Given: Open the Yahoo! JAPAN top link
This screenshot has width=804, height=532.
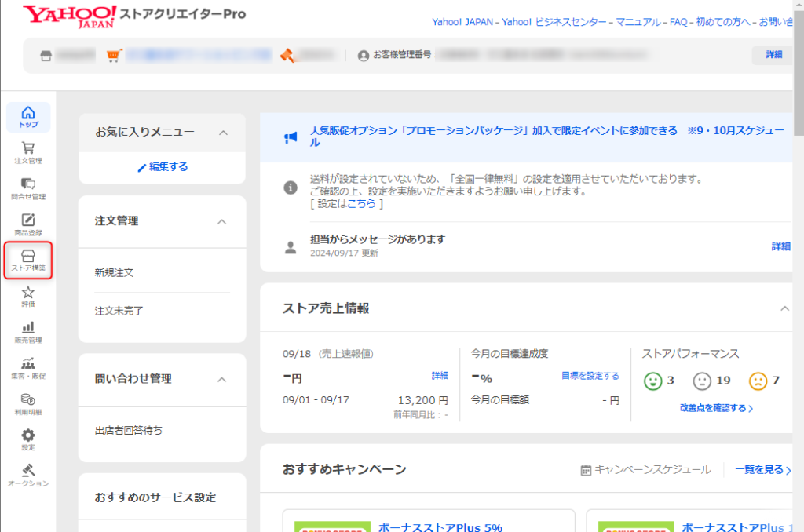Looking at the screenshot, I should 462,22.
